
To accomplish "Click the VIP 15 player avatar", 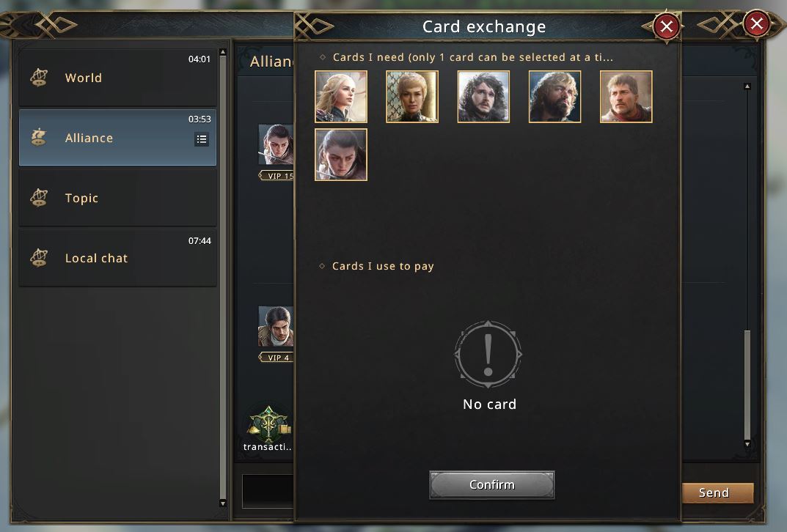I will (276, 144).
